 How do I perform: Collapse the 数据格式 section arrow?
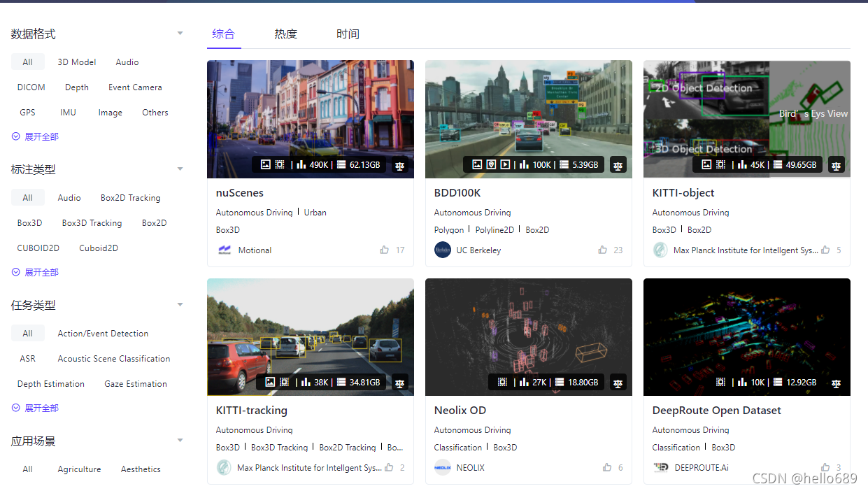coord(180,34)
